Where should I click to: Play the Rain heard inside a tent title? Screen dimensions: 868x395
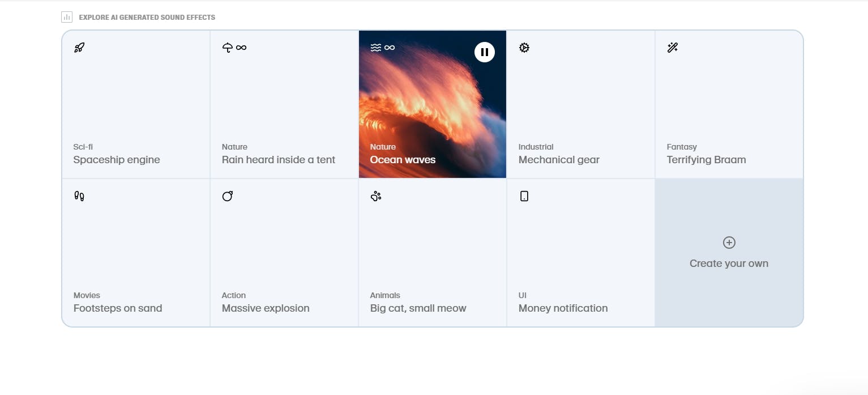click(279, 160)
